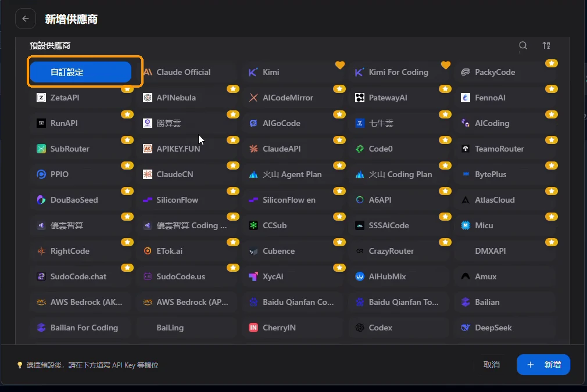Viewport: 587px width, 392px height.
Task: Select the SudoCode.us provider name
Action: pos(180,276)
